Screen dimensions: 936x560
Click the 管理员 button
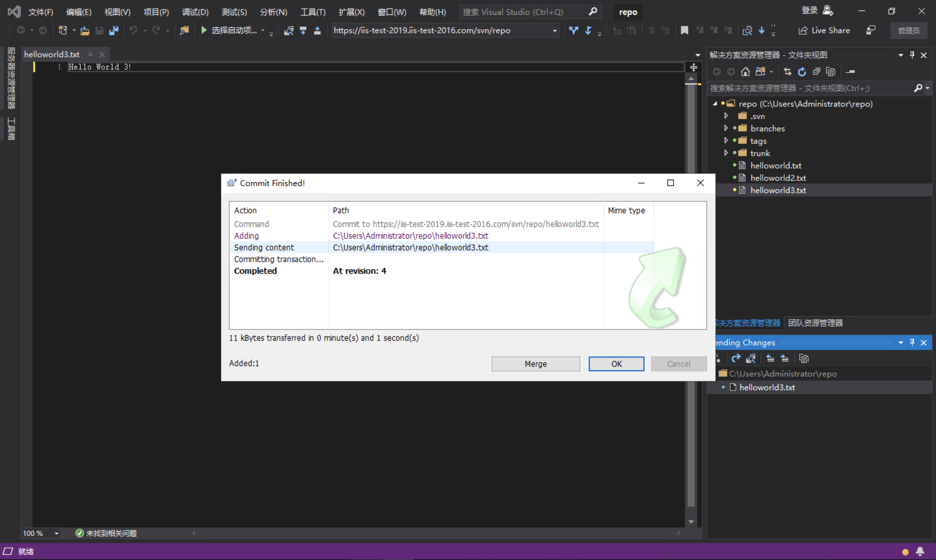(x=908, y=31)
